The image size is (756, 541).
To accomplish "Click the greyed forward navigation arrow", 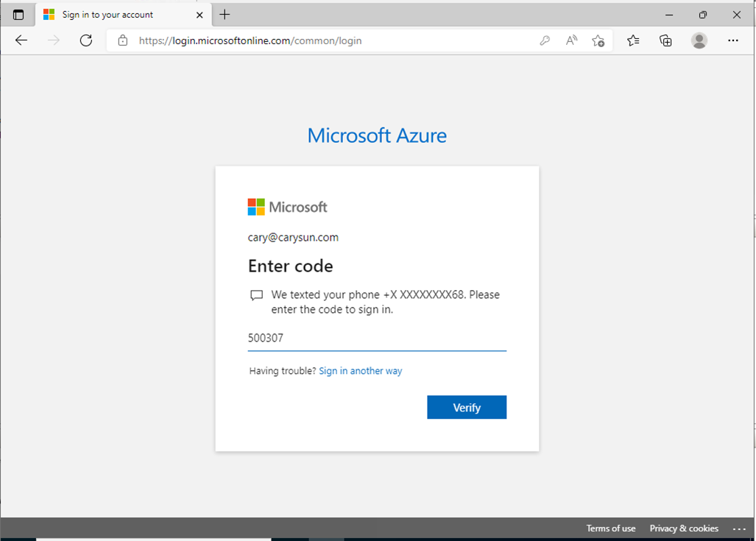I will 54,40.
